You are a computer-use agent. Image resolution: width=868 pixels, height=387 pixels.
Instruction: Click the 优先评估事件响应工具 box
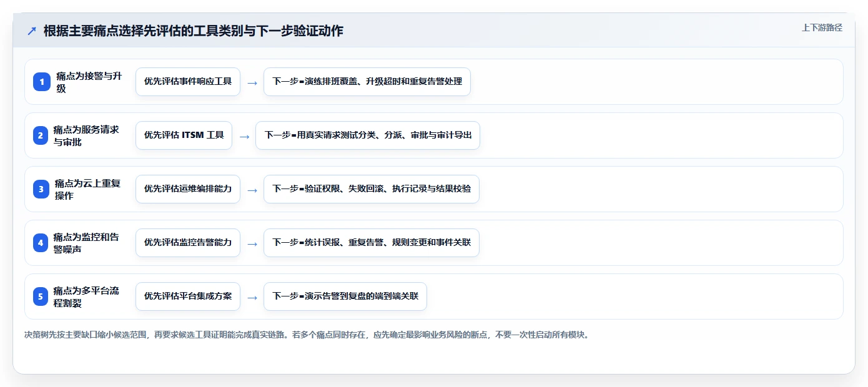188,82
